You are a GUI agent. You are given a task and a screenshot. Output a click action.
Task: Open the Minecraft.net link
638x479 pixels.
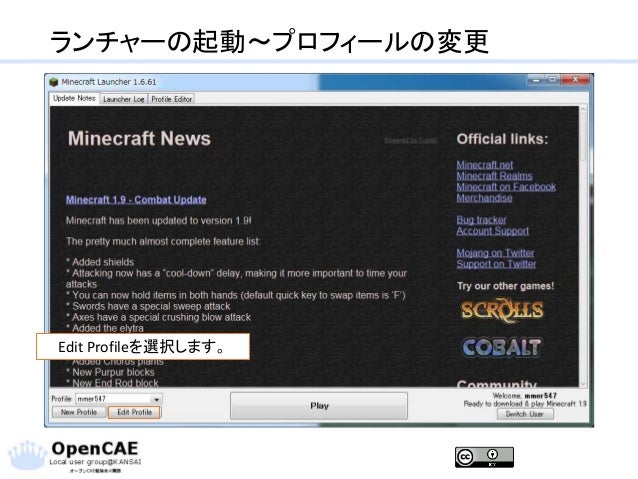click(485, 165)
